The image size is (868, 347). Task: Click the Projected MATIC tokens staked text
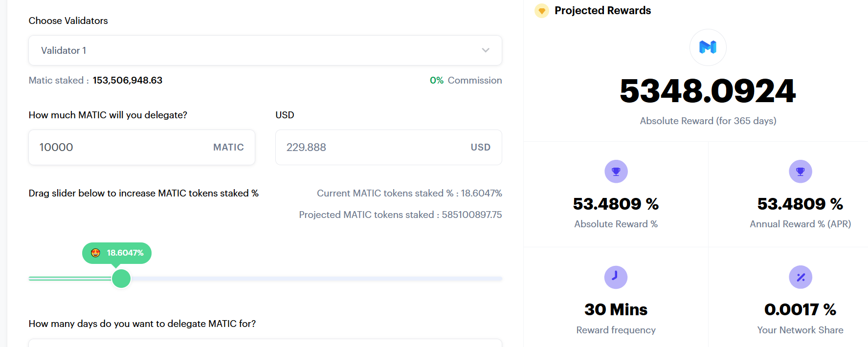coord(401,215)
